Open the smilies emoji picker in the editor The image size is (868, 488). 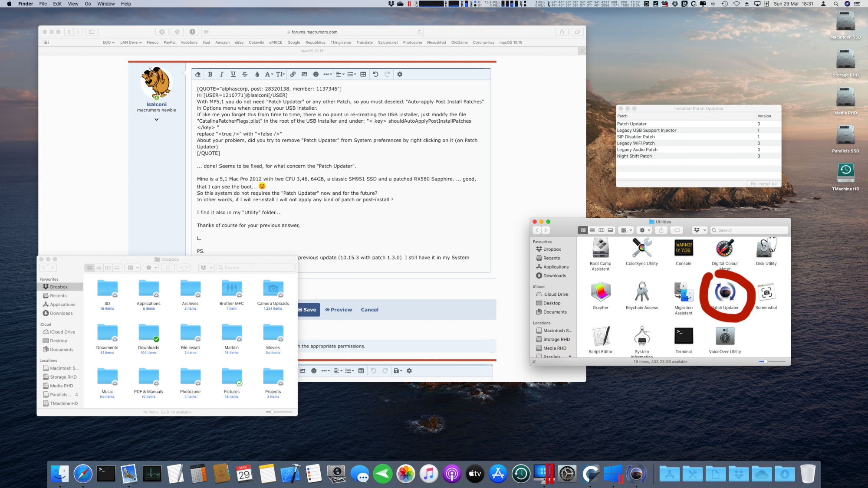pos(316,74)
